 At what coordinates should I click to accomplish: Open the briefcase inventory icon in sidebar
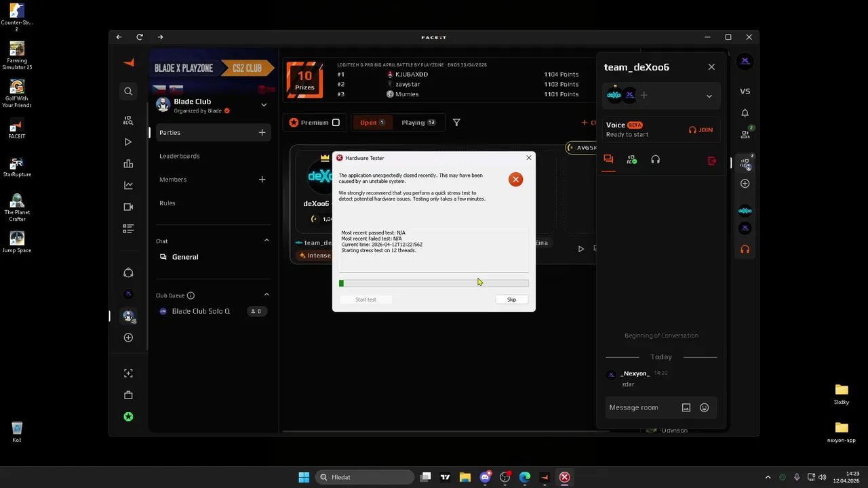[128, 395]
